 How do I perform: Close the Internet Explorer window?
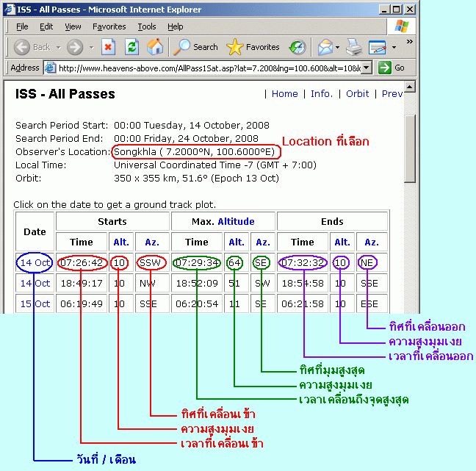coord(410,10)
